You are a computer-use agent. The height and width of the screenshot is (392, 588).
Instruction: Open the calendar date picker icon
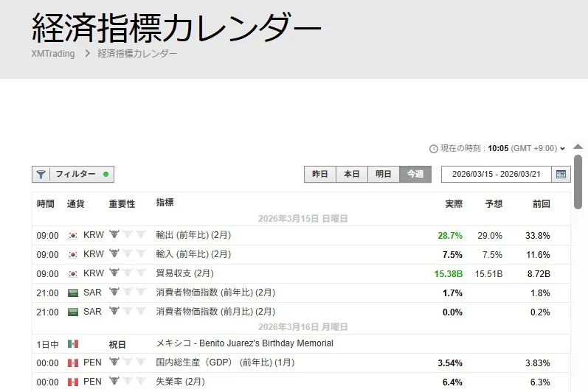561,175
